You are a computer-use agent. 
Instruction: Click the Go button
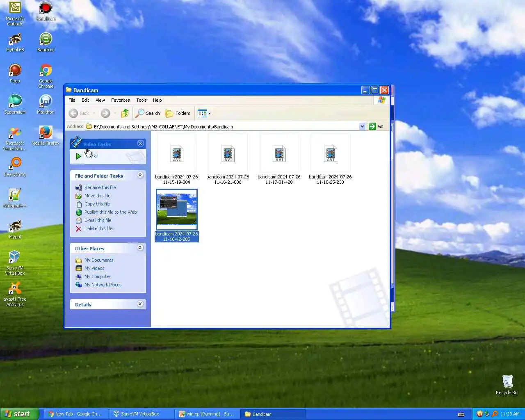tap(376, 126)
